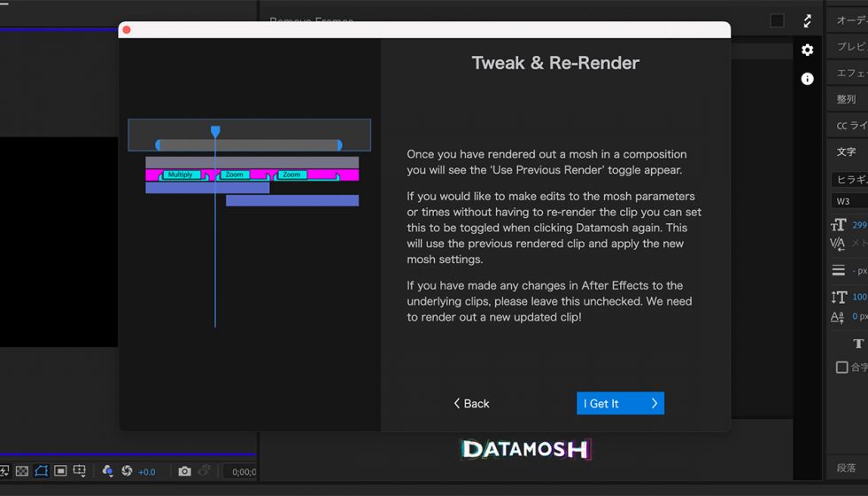Toggle the checkbox beside Remove Frames
Screen dimensions: 868x496
pyautogui.click(x=778, y=20)
